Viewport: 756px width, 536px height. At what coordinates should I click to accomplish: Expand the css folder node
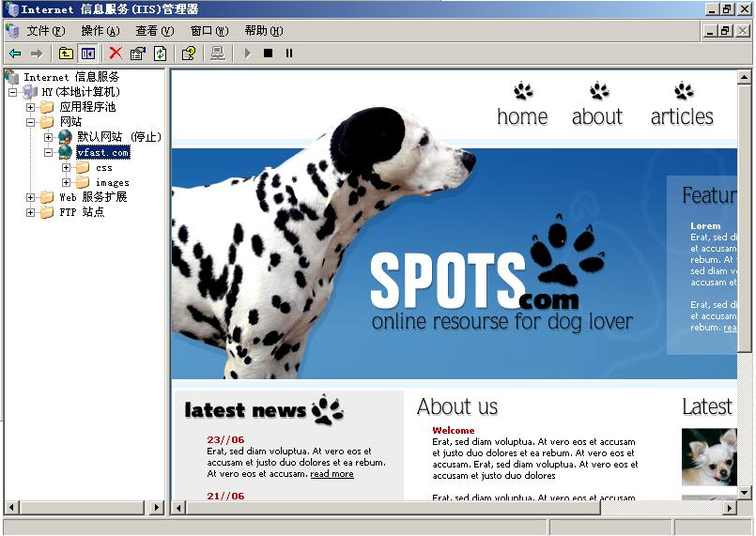coord(67,168)
